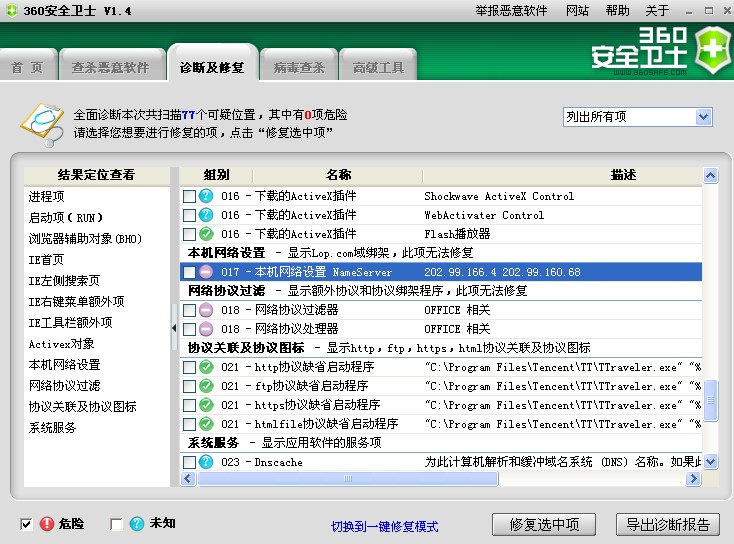Uncheck the 危险 filter checkbox

(26, 524)
